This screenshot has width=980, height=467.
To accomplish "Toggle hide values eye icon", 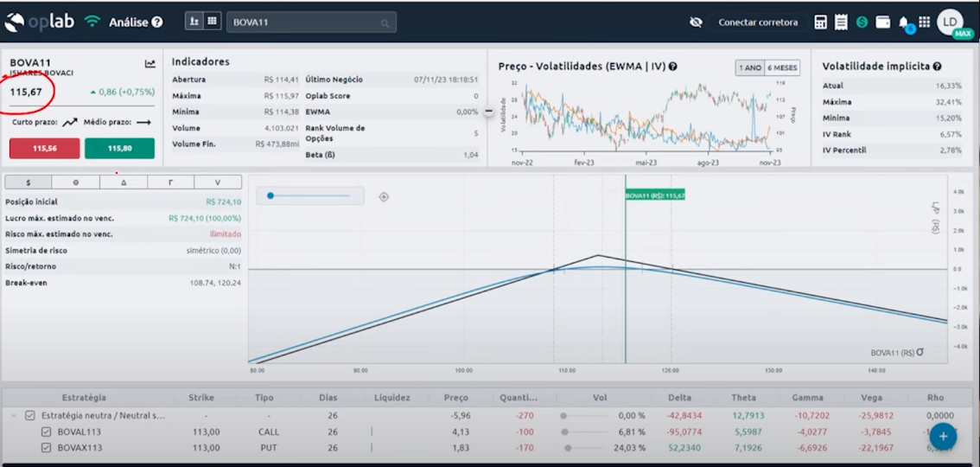I will pyautogui.click(x=696, y=22).
